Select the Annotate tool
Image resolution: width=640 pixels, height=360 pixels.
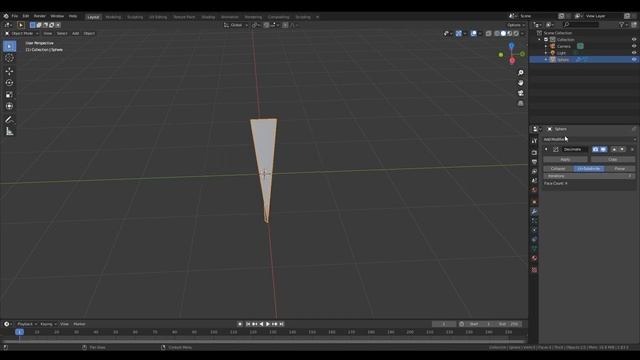[9, 120]
